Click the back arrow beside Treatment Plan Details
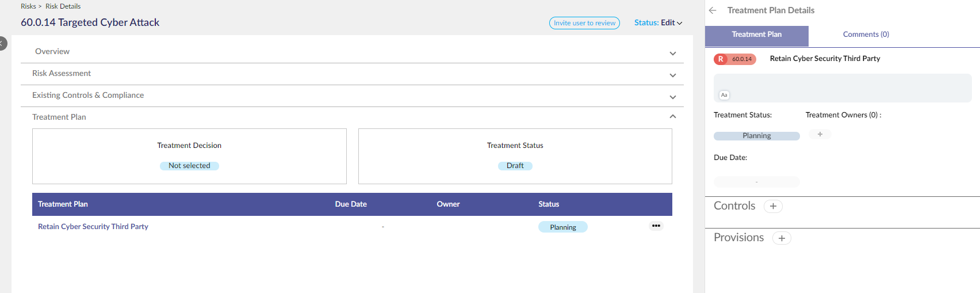This screenshot has height=293, width=980. coord(713,10)
